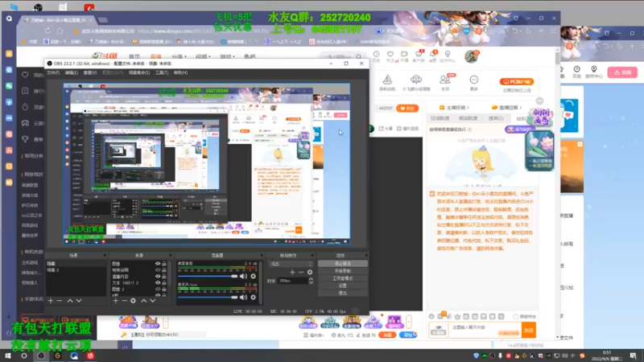
Task: Click gamepad icon in Douyu left sidebar
Action: pyautogui.click(x=26, y=123)
